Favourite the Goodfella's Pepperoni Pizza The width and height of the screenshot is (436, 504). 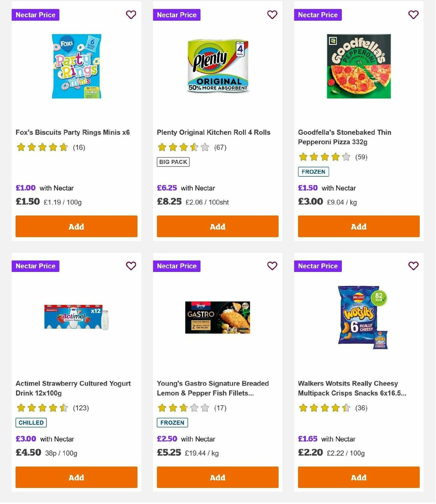point(413,15)
